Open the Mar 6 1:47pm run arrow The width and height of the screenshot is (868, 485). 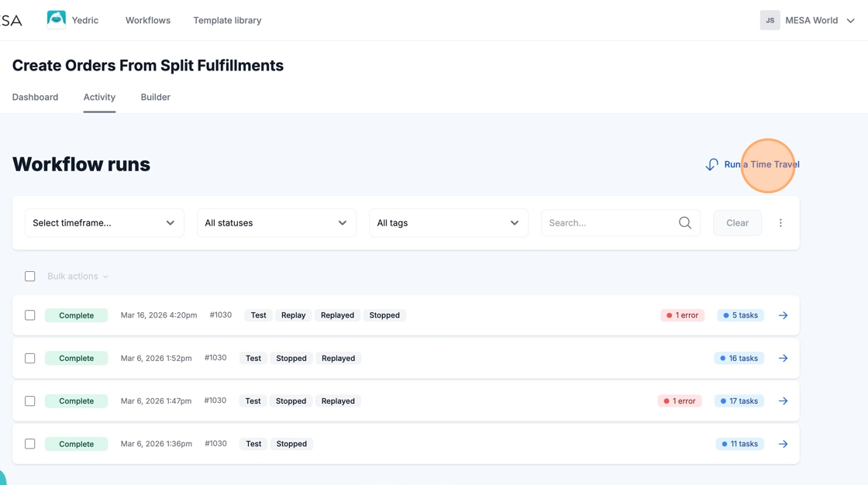point(783,401)
